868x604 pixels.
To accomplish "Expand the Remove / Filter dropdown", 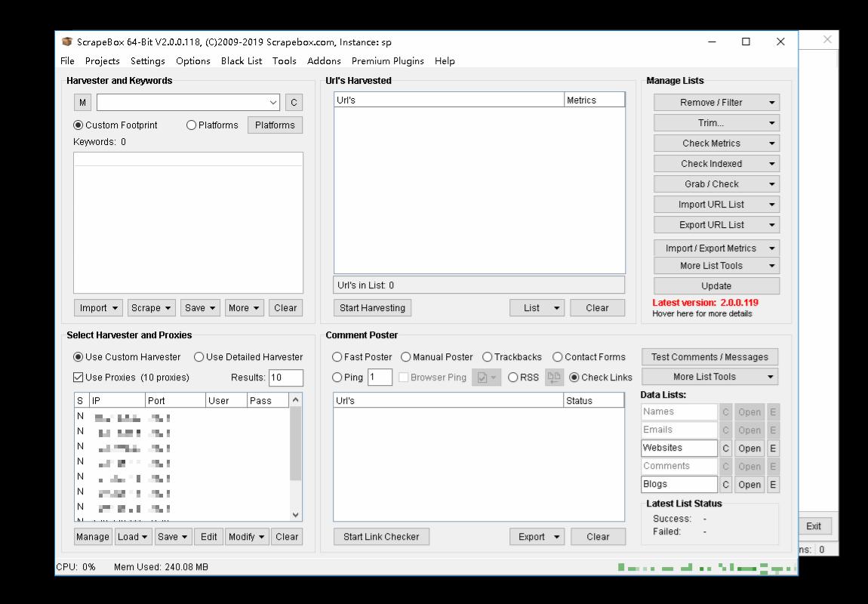I will click(771, 103).
